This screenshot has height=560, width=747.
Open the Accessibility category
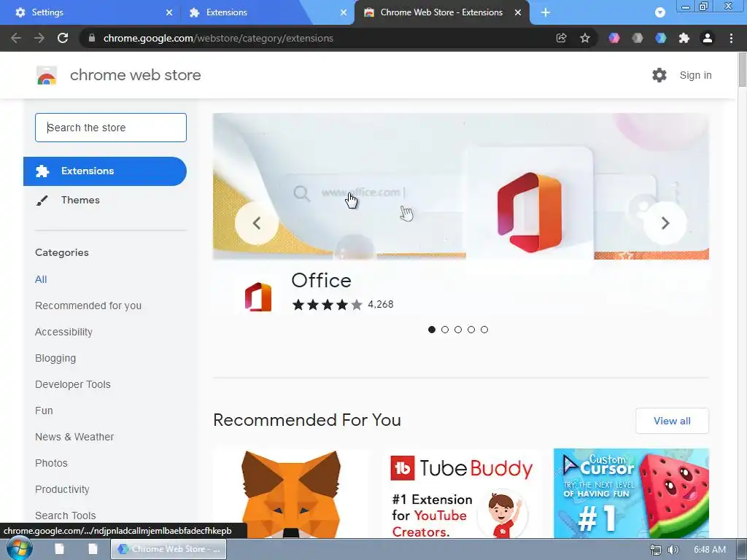(64, 332)
